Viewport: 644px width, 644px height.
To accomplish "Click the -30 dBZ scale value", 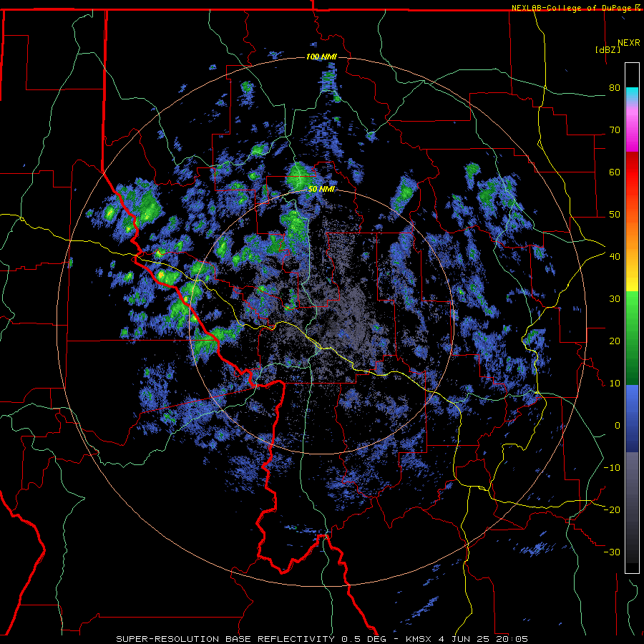I will (612, 552).
